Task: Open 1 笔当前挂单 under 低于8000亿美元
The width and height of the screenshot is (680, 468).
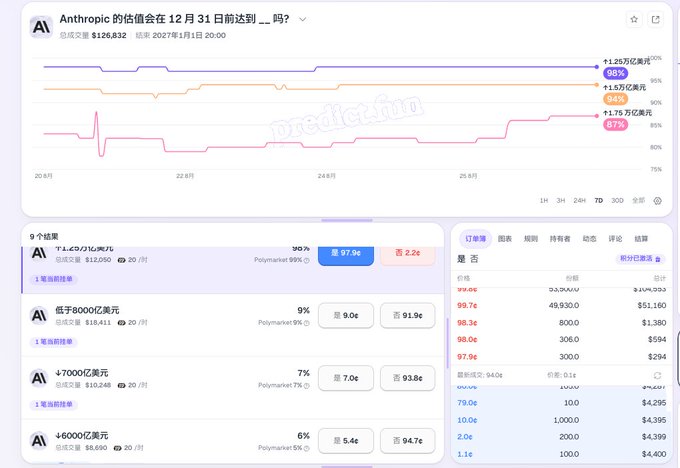Action: click(54, 342)
